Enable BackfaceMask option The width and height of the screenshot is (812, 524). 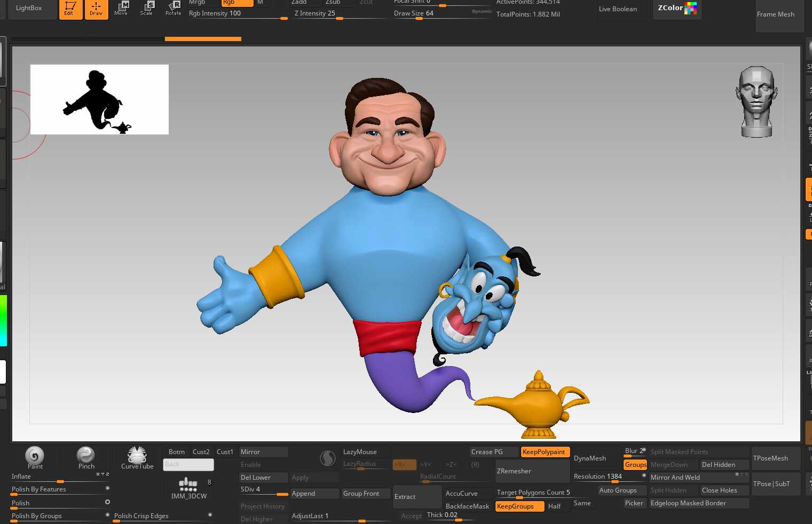tap(467, 506)
